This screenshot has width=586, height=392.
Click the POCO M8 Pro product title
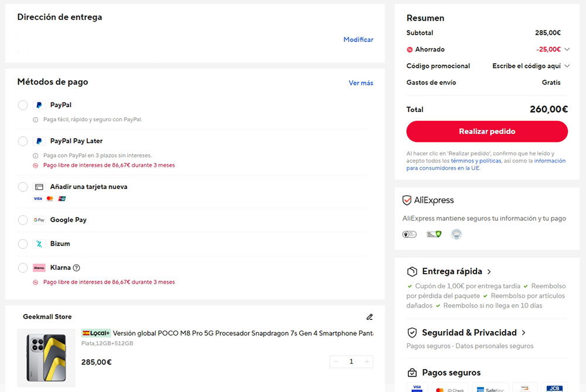click(x=243, y=333)
